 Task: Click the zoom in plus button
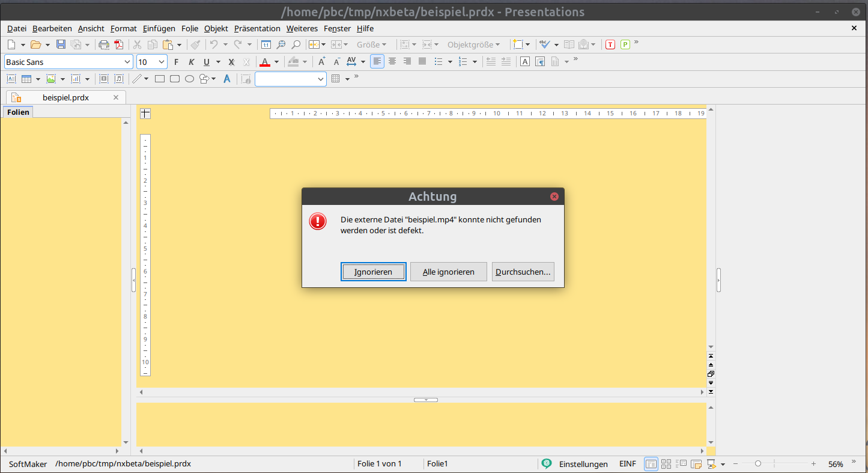click(x=813, y=463)
